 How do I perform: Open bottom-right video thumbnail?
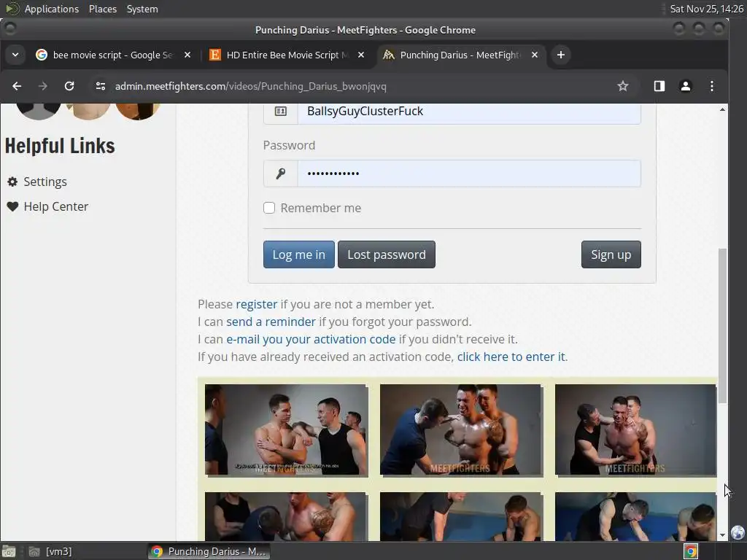[x=635, y=517]
